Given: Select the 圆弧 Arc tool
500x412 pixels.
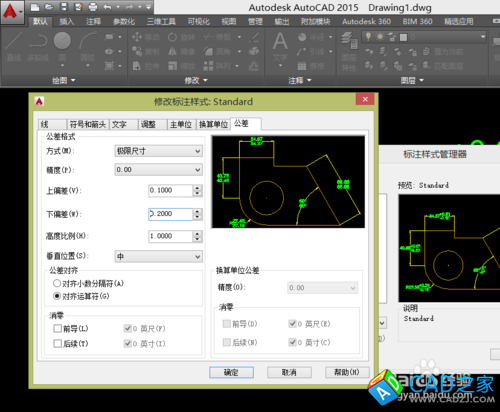Looking at the screenshot, I should (88, 47).
